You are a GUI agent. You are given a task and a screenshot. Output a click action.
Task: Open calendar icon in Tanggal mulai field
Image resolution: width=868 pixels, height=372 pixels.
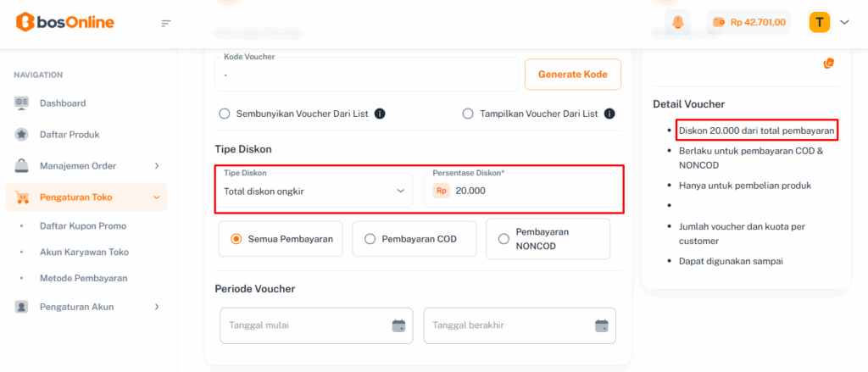(398, 325)
